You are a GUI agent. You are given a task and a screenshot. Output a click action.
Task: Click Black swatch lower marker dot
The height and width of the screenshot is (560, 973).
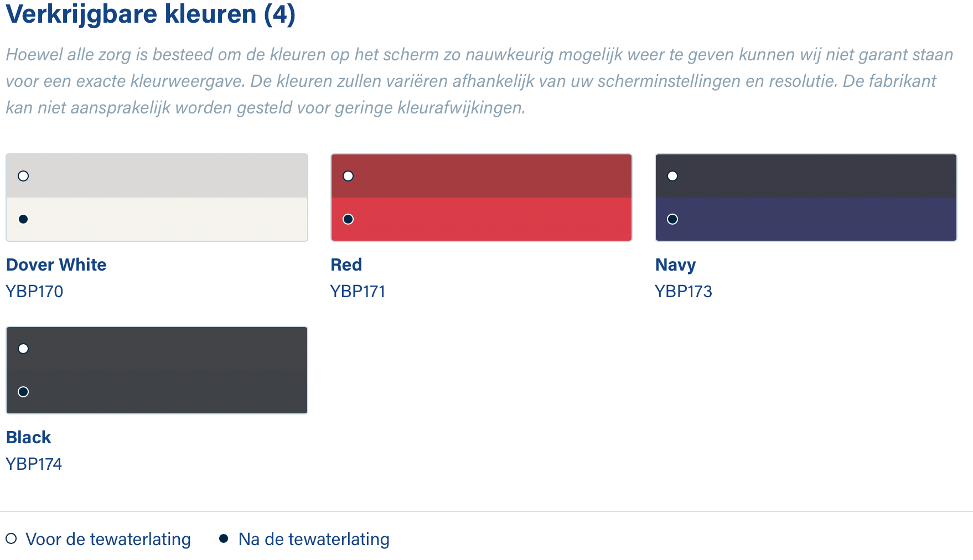pos(23,392)
